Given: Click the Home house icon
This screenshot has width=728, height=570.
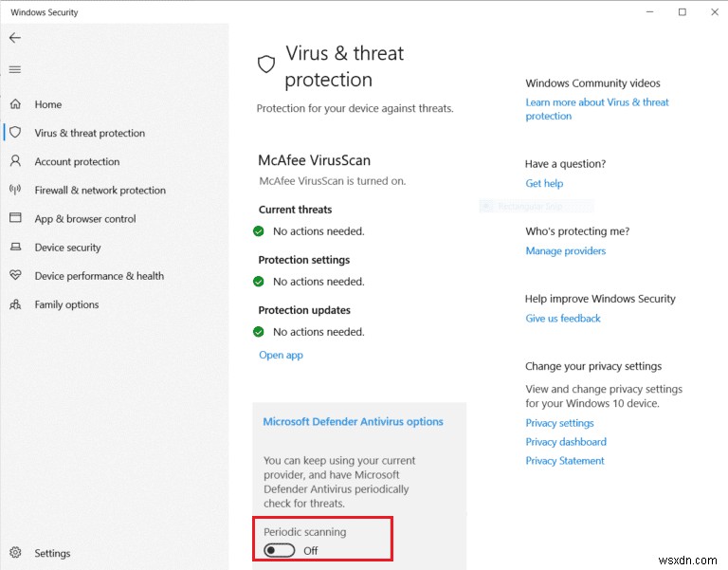Looking at the screenshot, I should [15, 104].
